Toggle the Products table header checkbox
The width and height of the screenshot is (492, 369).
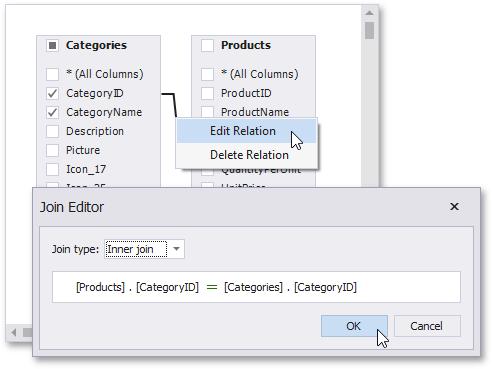coord(207,45)
